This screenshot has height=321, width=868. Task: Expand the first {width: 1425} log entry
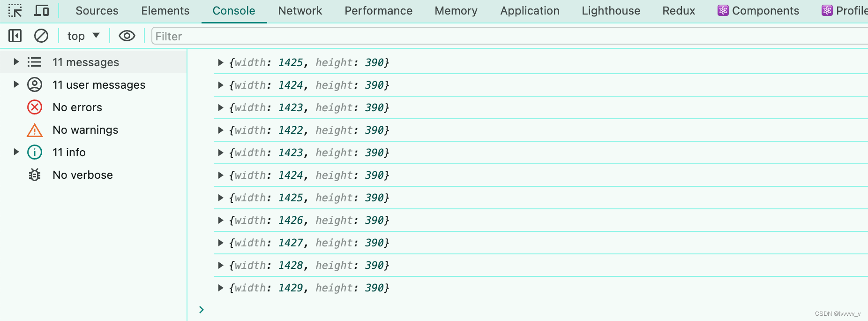220,62
